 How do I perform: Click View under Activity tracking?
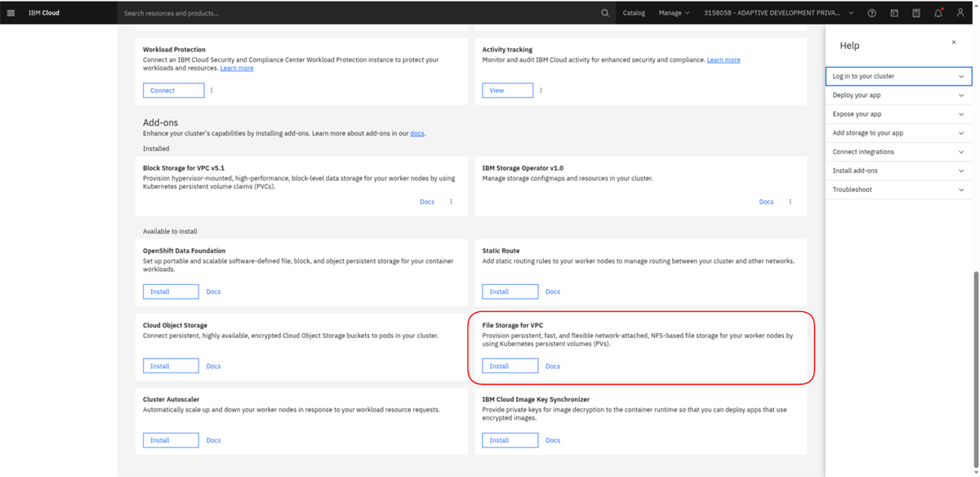tap(507, 91)
